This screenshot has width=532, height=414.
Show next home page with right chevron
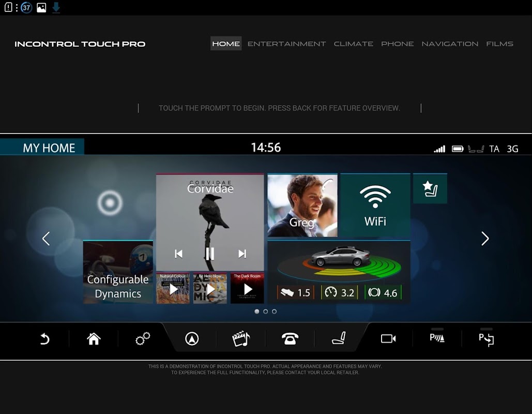pos(485,239)
